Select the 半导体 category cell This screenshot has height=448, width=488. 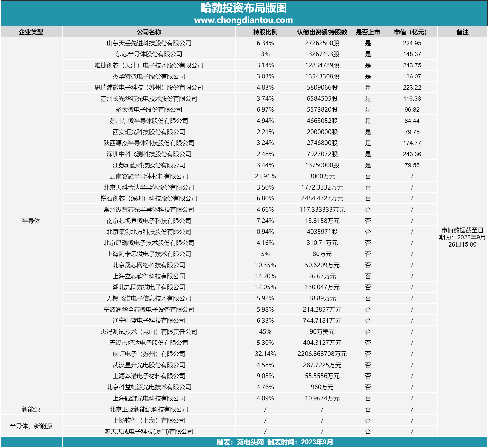(31, 221)
